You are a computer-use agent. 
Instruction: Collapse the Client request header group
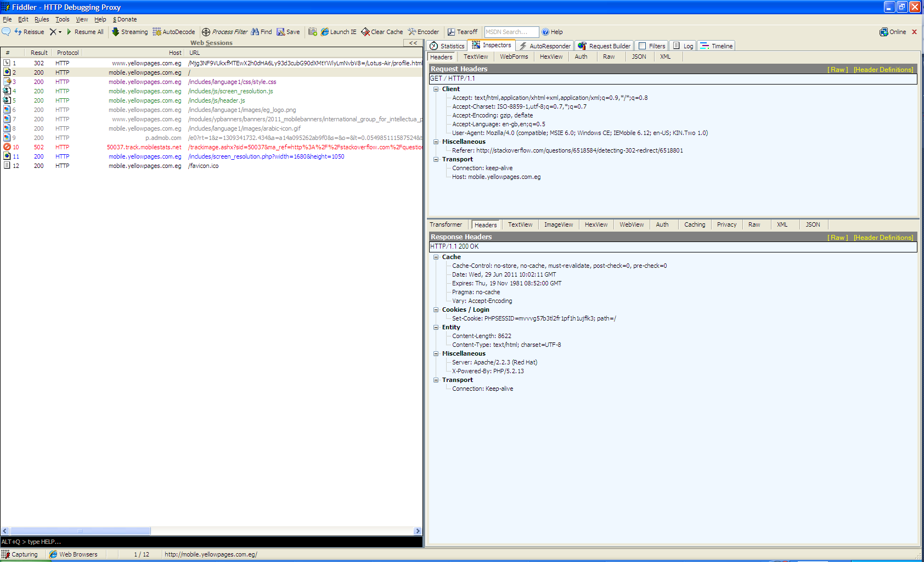click(436, 89)
